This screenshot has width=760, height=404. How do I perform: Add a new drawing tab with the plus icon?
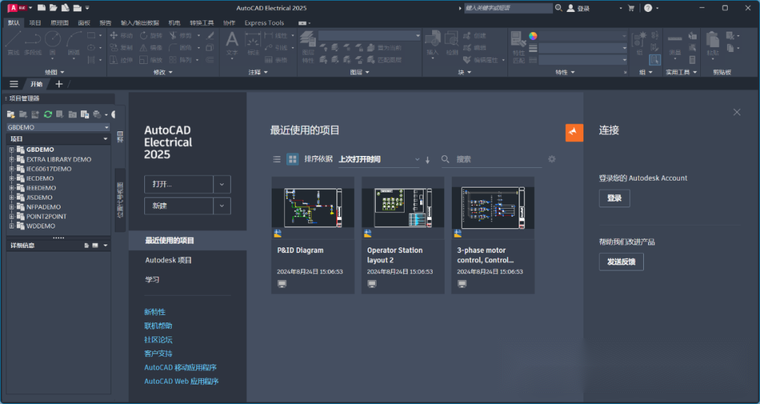59,84
